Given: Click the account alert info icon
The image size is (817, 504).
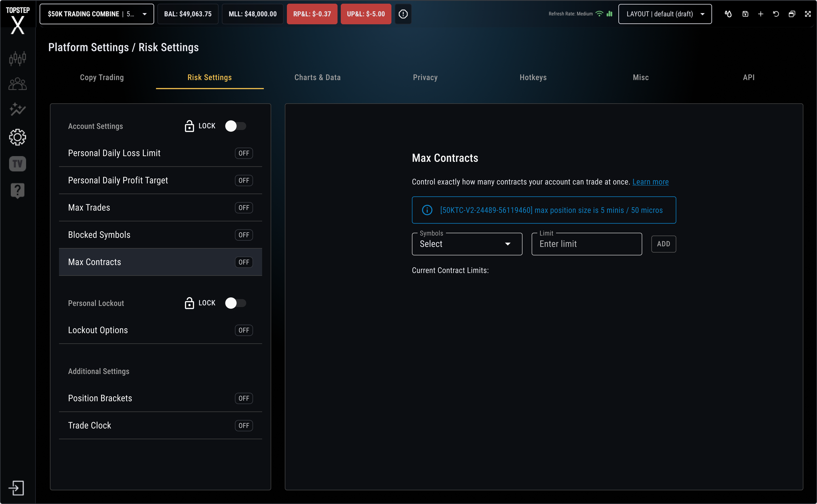Looking at the screenshot, I should click(x=403, y=14).
